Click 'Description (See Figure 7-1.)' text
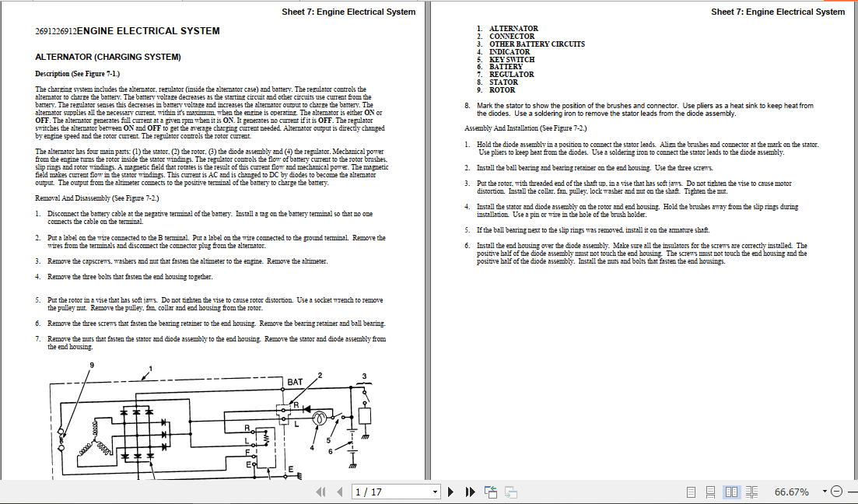 (77, 74)
